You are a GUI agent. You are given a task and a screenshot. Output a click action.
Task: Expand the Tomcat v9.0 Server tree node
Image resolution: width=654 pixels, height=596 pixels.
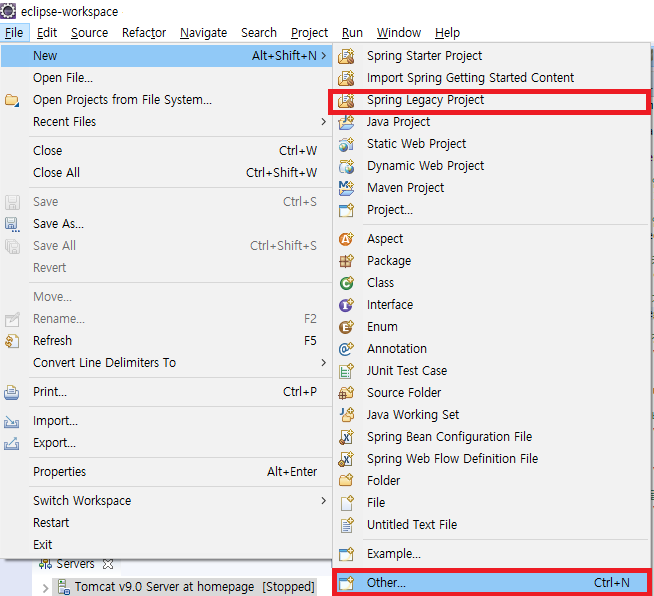(x=45, y=588)
